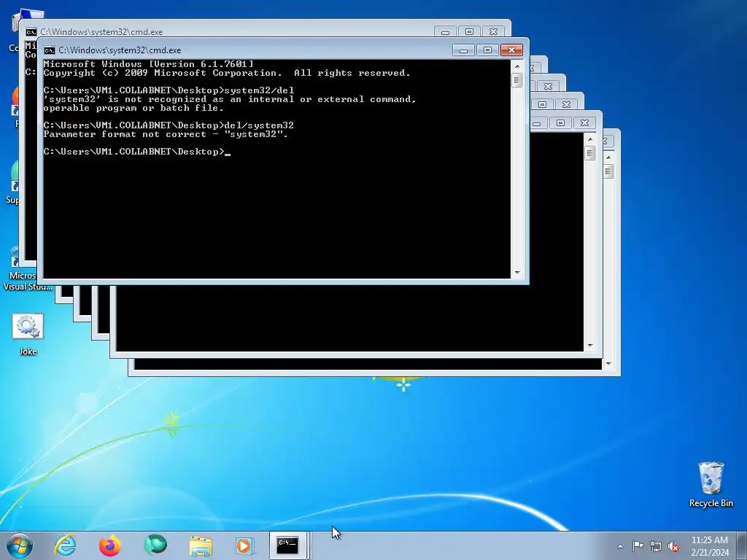
Task: Click the last empty command prompt line
Action: [136, 152]
